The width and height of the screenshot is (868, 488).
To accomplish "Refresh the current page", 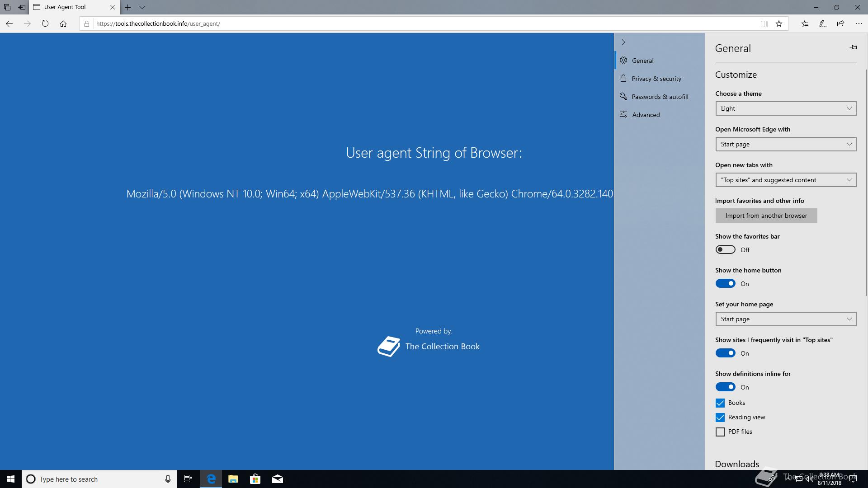I will pos(45,23).
